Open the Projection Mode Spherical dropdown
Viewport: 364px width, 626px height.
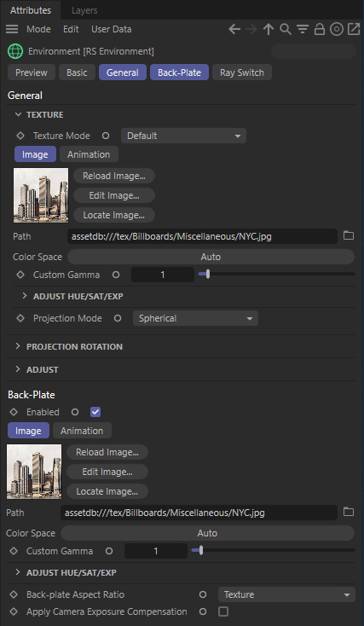point(195,318)
